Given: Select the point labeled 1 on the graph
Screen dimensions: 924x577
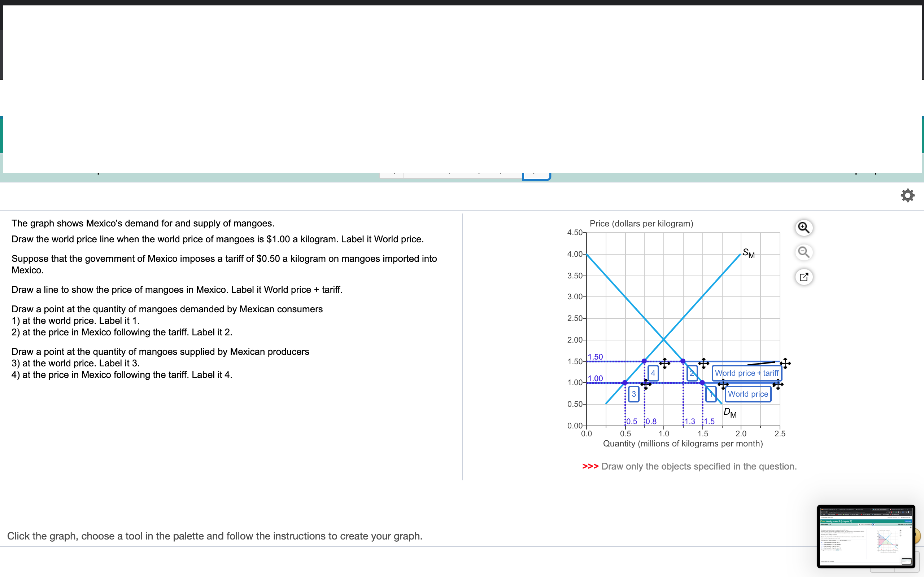Looking at the screenshot, I should pos(711,395).
